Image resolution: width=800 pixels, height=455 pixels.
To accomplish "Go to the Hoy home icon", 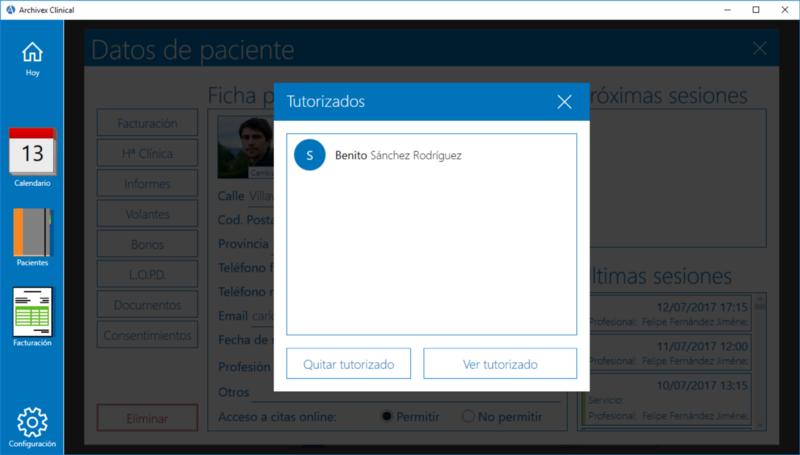I will tap(32, 59).
